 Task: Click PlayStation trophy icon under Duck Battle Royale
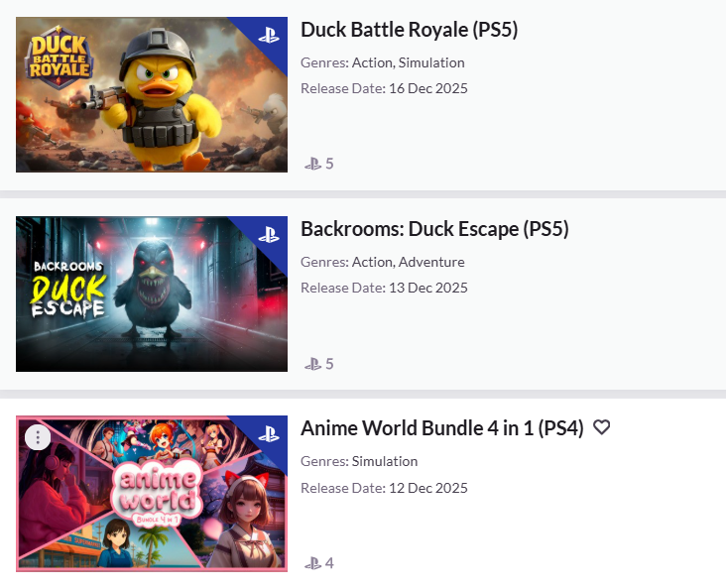[313, 164]
